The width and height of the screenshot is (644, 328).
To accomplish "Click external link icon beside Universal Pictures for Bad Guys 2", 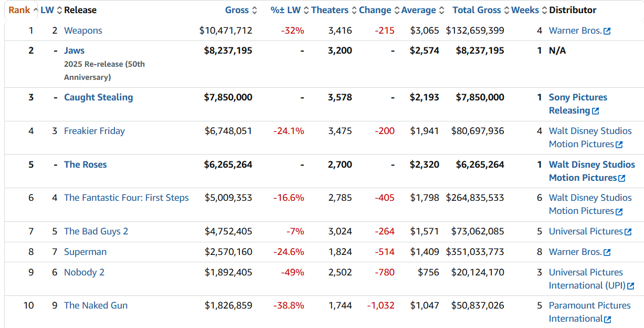I will coord(628,232).
